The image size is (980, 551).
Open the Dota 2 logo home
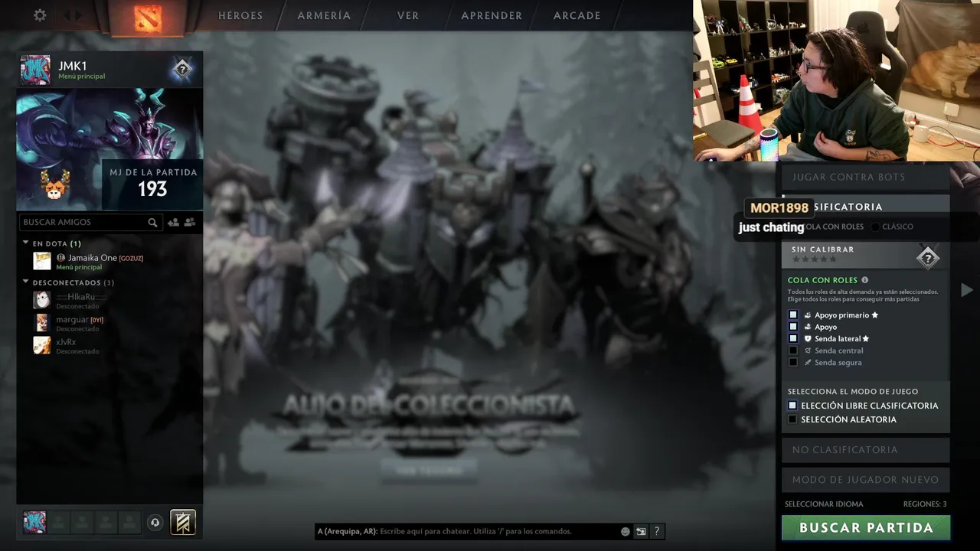(148, 18)
